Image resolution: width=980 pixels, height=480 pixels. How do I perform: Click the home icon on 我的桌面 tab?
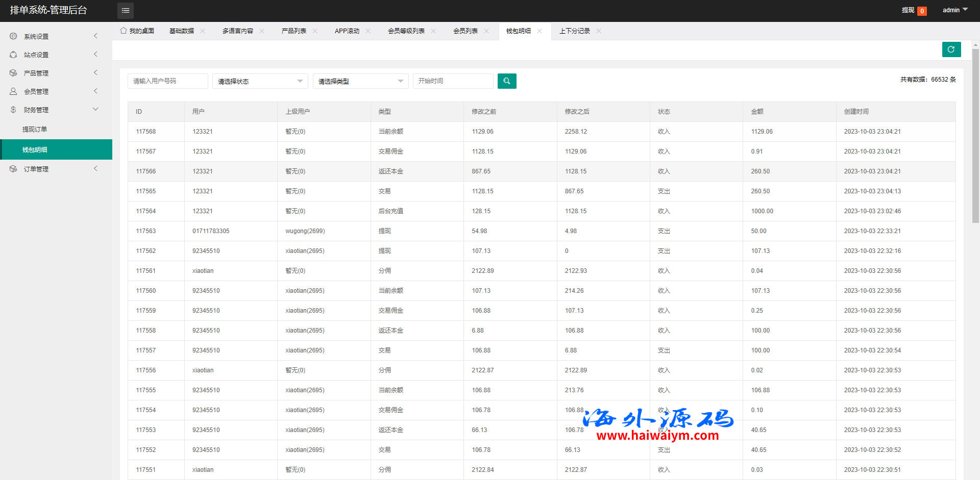123,31
